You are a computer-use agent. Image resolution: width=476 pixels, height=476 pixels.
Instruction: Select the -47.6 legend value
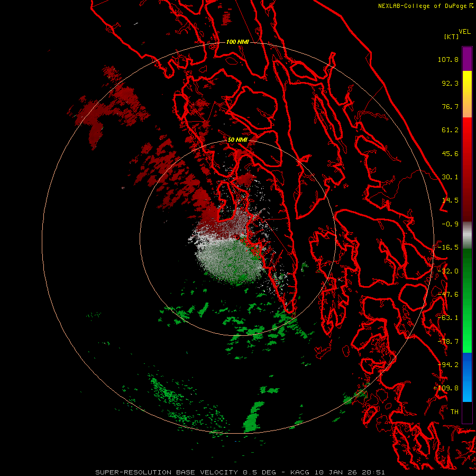pyautogui.click(x=448, y=295)
